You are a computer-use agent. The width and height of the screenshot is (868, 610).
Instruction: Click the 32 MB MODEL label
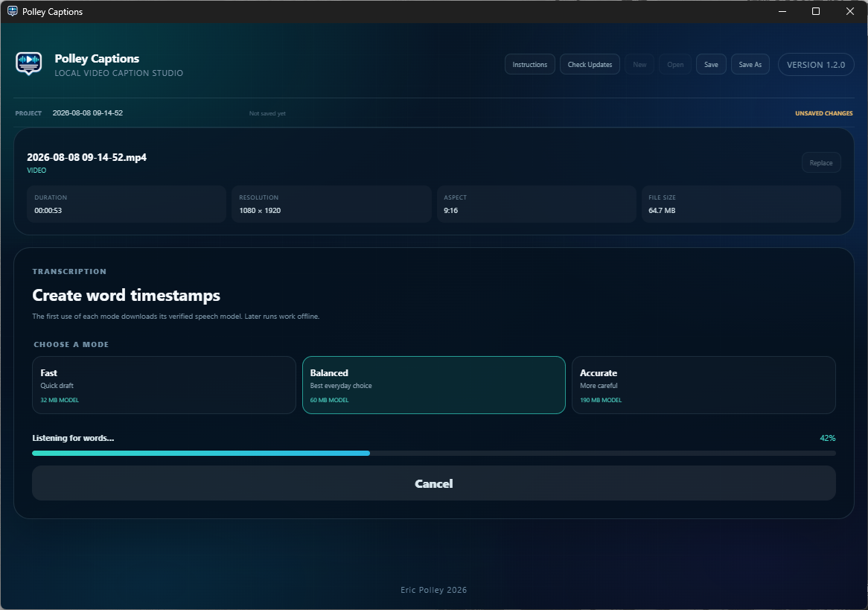(x=60, y=400)
